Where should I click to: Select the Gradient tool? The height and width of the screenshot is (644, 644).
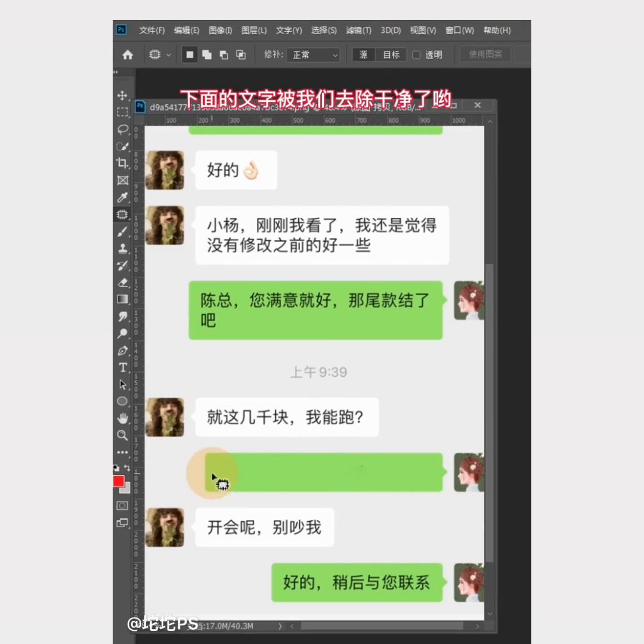click(122, 299)
